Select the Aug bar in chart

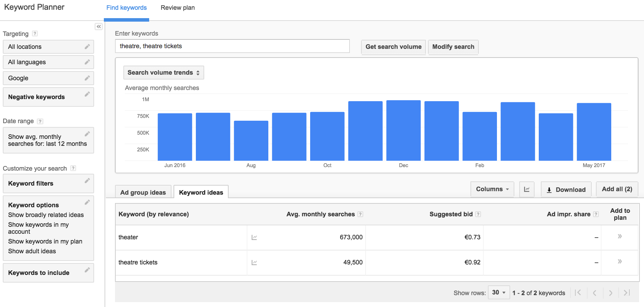[x=251, y=141]
